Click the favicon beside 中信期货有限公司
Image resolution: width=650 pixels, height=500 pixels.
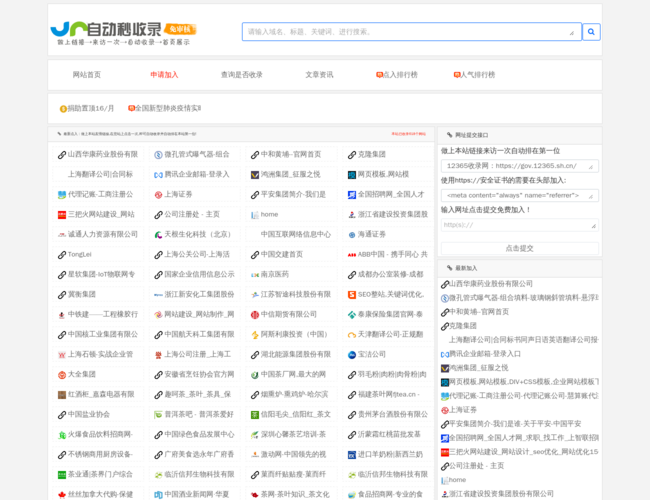coord(255,315)
